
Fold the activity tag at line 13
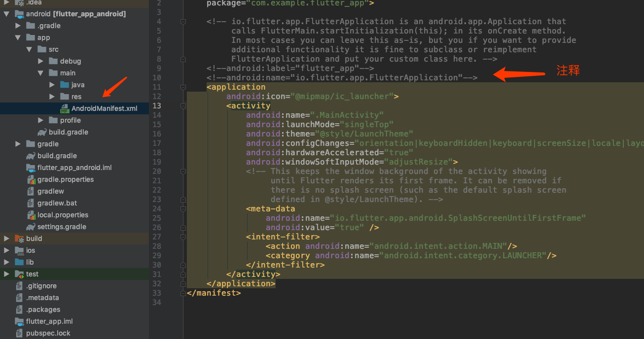(183, 106)
